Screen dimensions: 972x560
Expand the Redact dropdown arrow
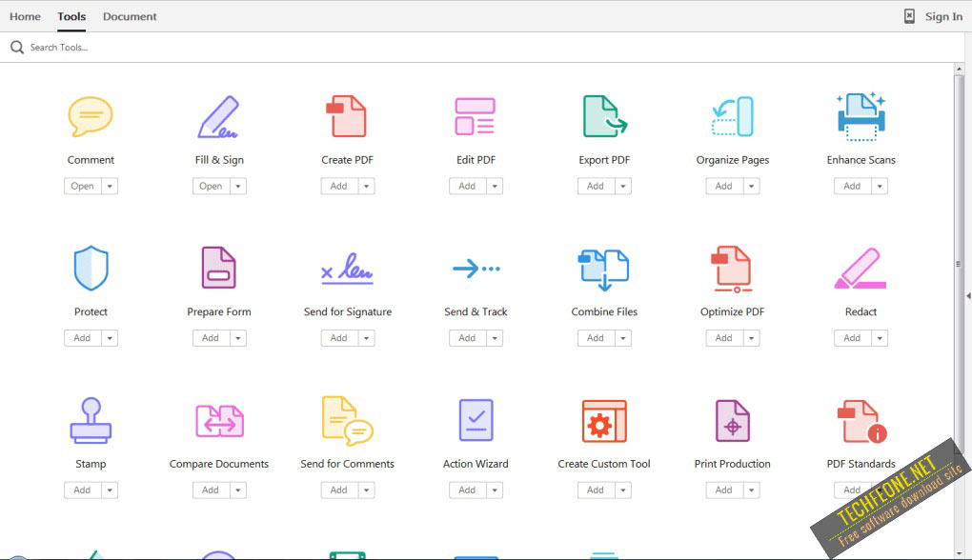(x=880, y=338)
